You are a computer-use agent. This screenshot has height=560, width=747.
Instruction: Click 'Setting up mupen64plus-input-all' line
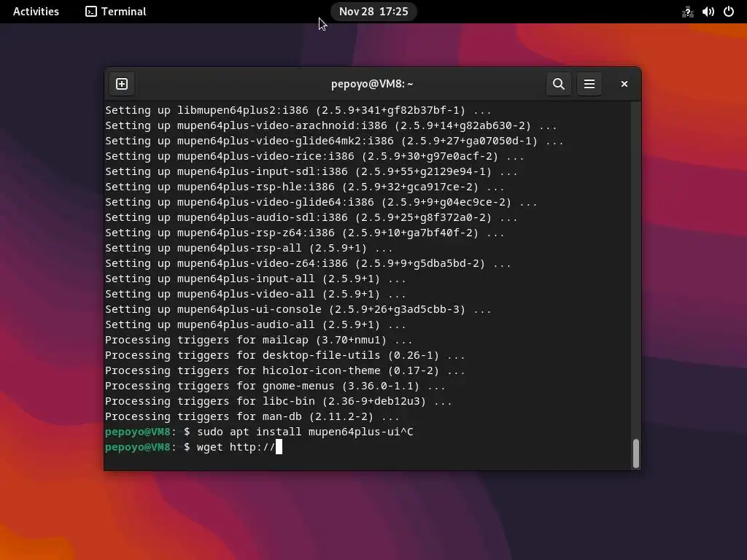[255, 279]
